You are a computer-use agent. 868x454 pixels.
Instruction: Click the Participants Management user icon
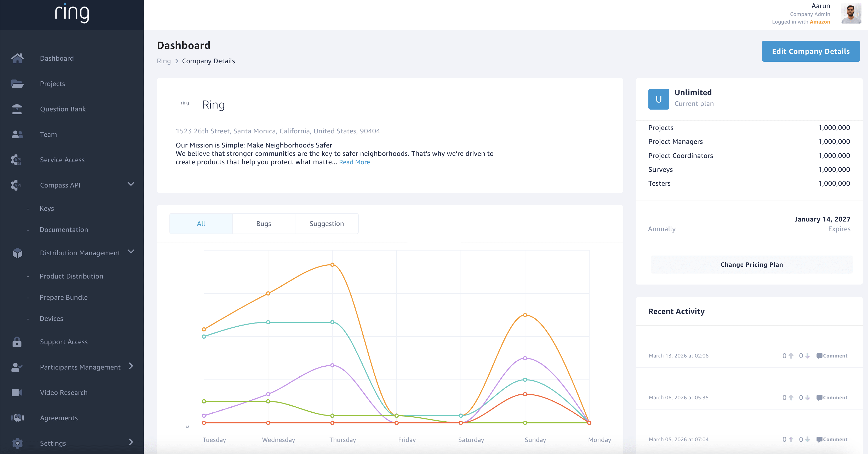pos(17,367)
